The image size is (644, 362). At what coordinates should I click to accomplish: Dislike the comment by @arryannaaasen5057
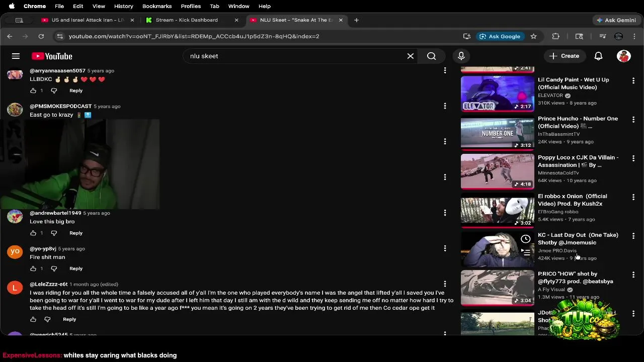tap(54, 90)
